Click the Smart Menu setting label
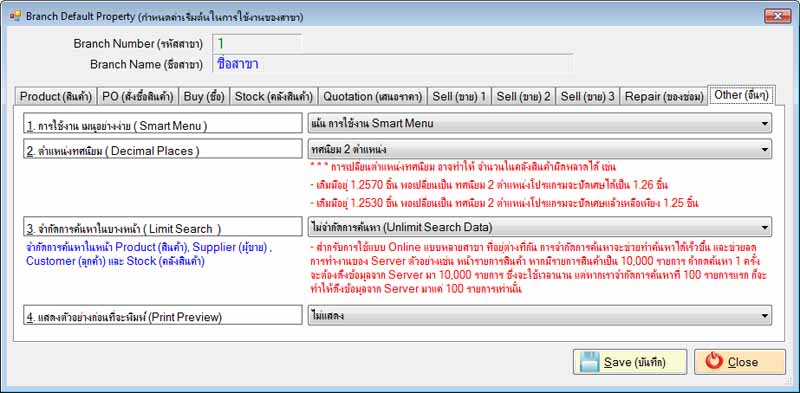Image resolution: width=800 pixels, height=393 pixels. click(x=163, y=123)
